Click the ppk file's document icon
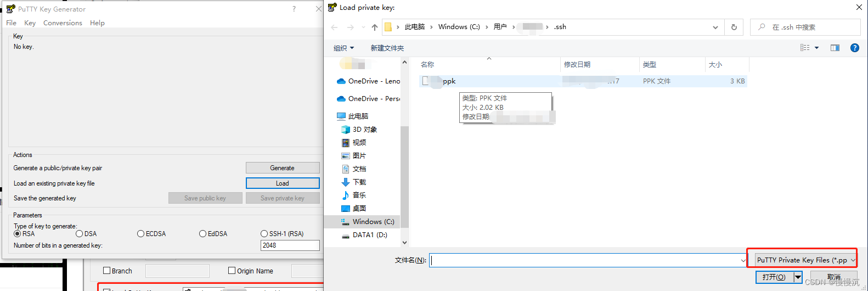 coord(425,81)
